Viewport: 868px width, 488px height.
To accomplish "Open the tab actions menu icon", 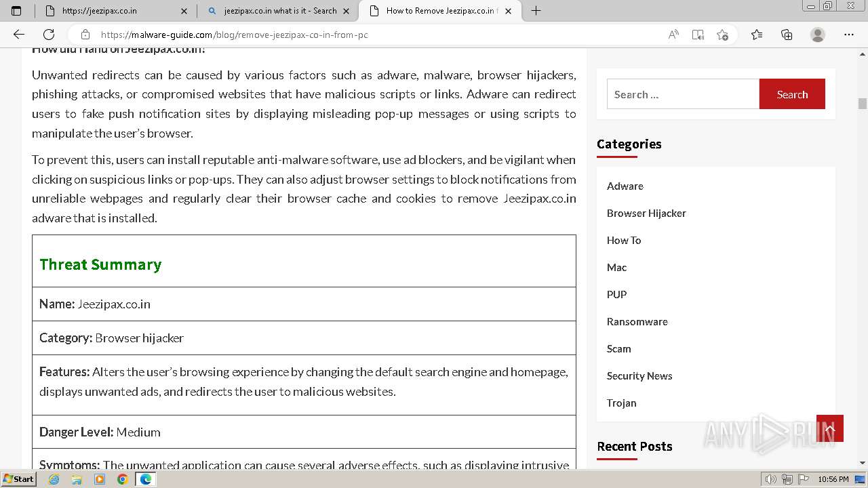I will (x=16, y=10).
